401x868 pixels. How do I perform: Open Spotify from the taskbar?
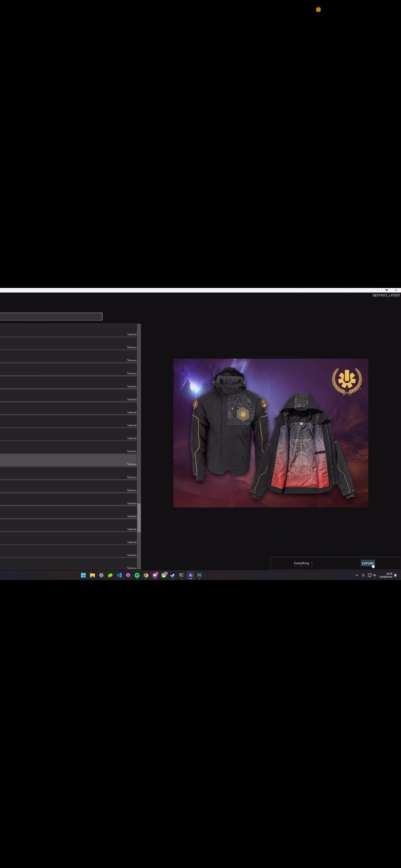coord(137,575)
